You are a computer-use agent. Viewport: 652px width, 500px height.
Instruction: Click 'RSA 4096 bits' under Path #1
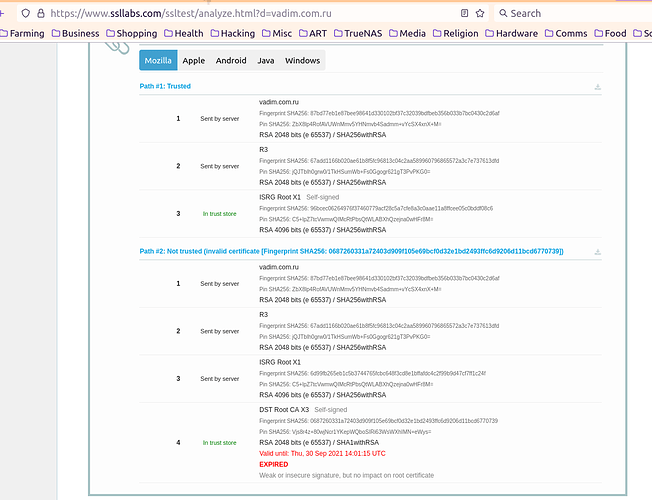(323, 230)
